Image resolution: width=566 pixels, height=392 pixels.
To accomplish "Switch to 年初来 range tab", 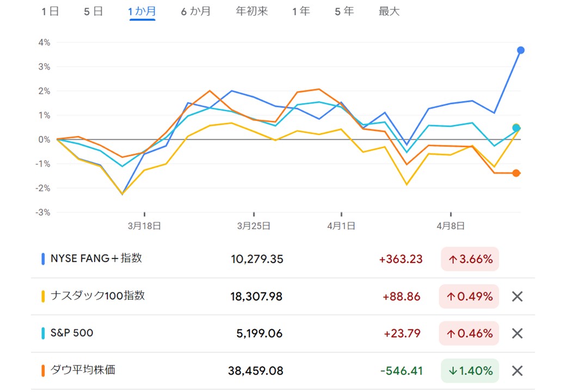I will [x=251, y=11].
